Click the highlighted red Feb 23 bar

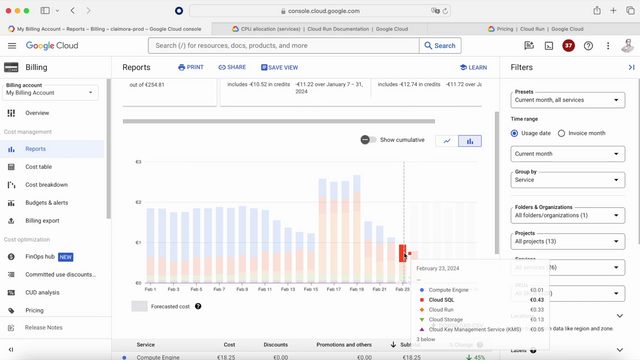pos(402,253)
